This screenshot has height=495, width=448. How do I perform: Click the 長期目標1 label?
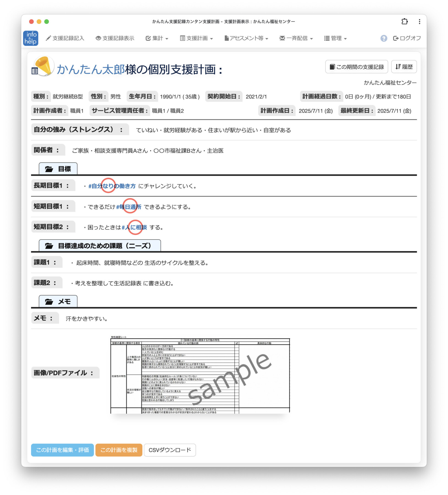point(53,186)
